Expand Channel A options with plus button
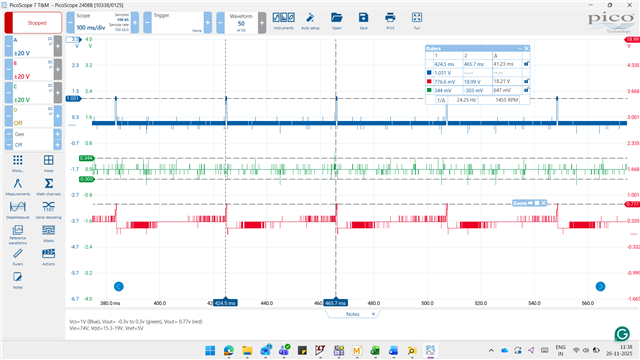Screen dimensions: 640x360 tap(58, 46)
